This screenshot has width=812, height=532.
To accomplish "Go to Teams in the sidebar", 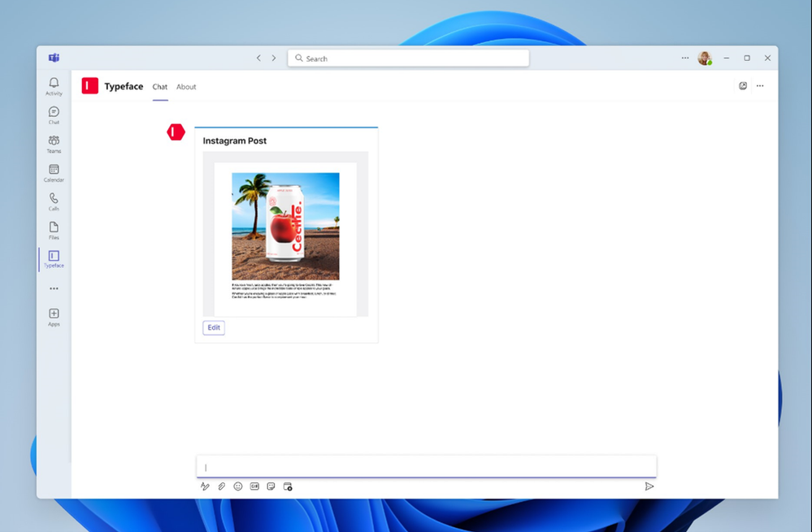I will (54, 145).
